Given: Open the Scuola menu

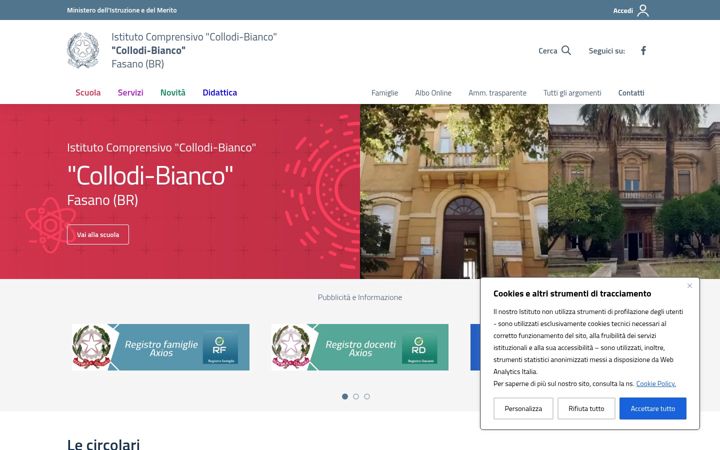Looking at the screenshot, I should pos(88,92).
